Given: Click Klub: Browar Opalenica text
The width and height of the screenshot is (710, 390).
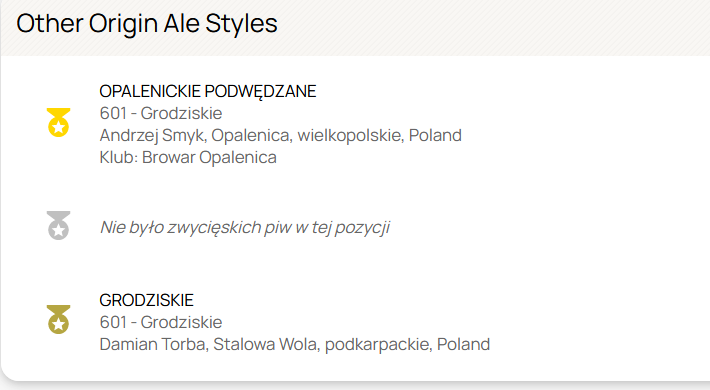Looking at the screenshot, I should [x=188, y=157].
